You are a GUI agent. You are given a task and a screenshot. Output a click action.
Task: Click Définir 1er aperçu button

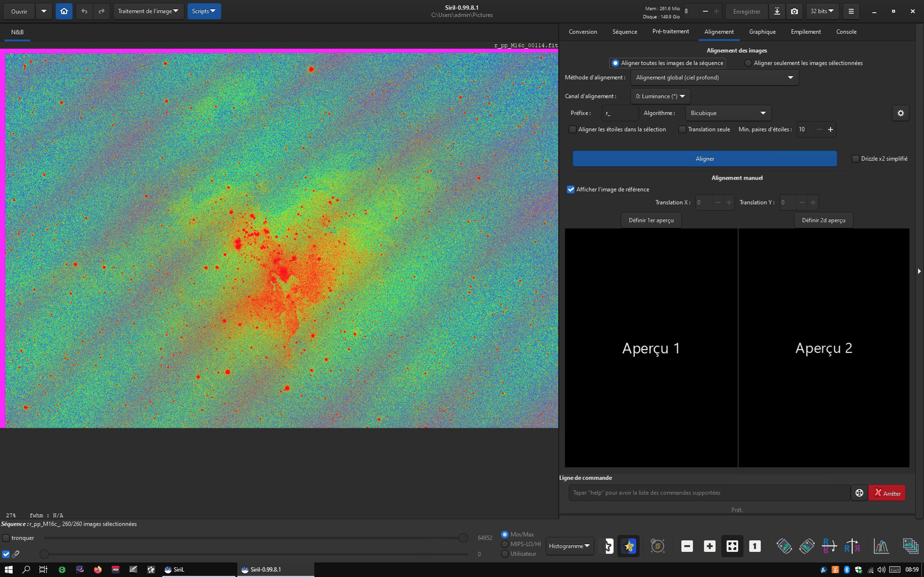click(651, 220)
